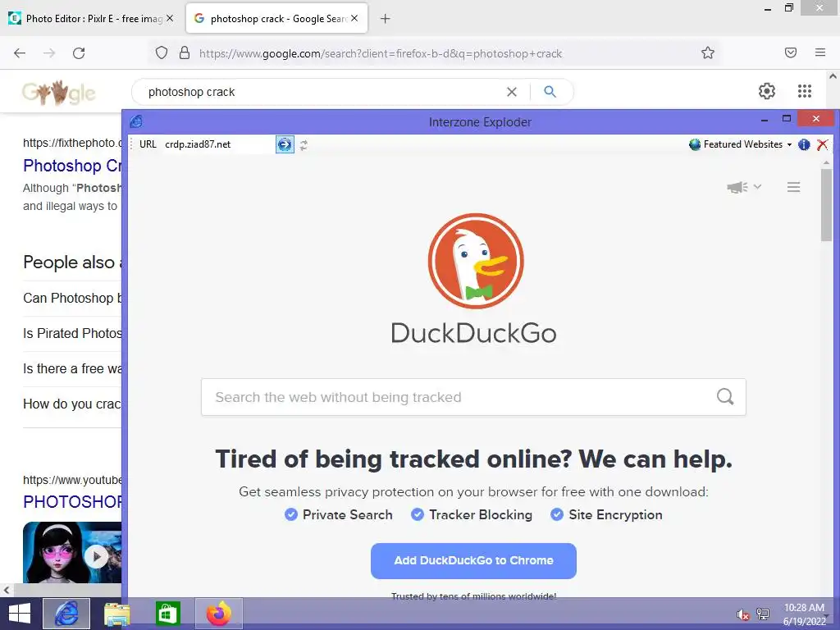
Task: Click the Firefox address bar URL
Action: [381, 53]
